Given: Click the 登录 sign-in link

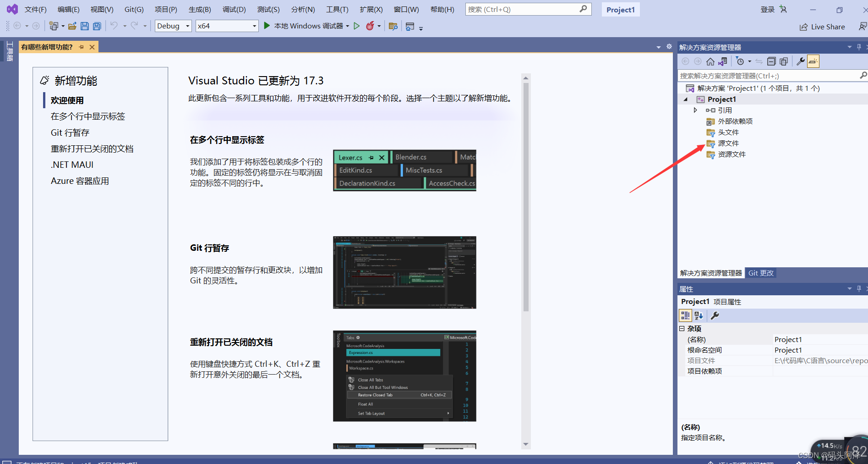Looking at the screenshot, I should (x=767, y=9).
